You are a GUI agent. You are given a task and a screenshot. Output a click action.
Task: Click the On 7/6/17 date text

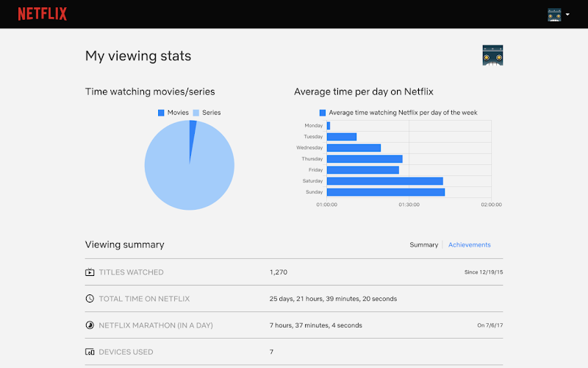point(490,325)
